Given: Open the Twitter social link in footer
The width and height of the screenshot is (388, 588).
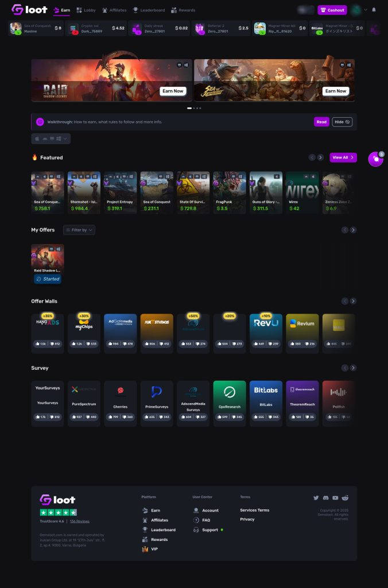Looking at the screenshot, I should (x=316, y=498).
